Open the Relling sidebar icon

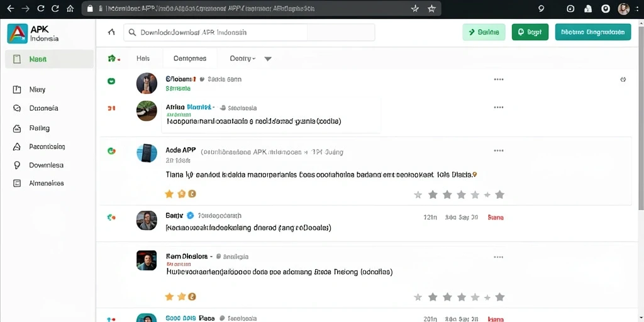17,128
